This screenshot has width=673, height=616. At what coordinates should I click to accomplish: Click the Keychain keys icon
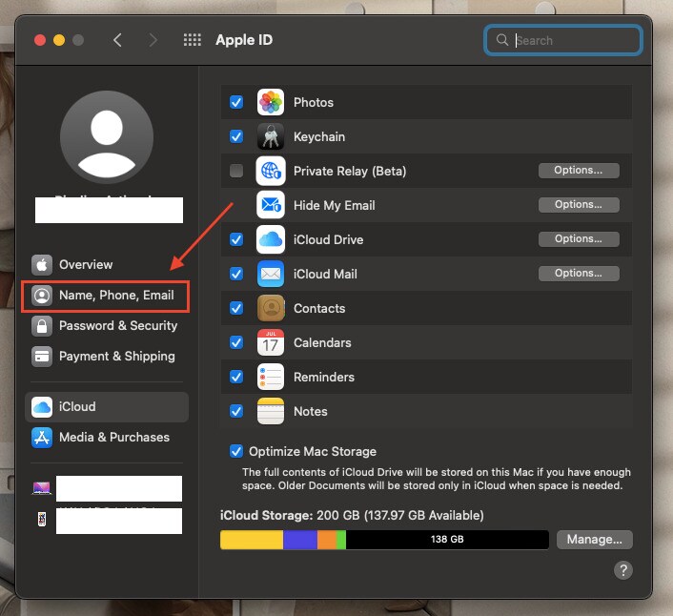point(271,136)
